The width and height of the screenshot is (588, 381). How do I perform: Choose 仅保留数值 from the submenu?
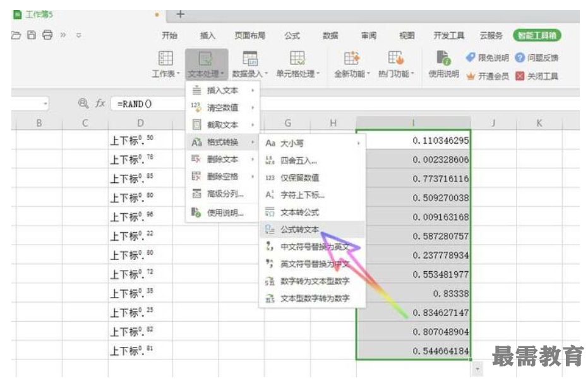[x=313, y=178]
